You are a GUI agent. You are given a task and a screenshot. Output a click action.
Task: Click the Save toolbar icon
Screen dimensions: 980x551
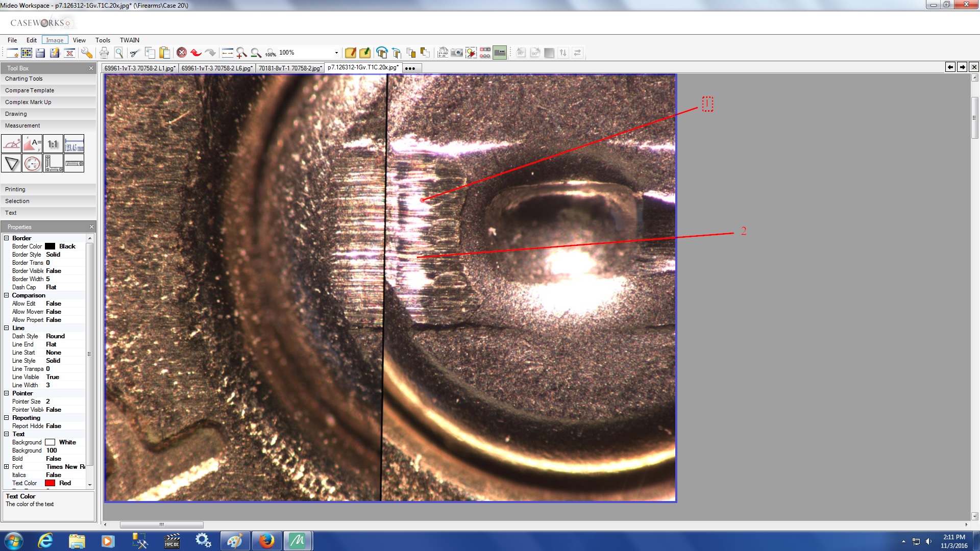click(40, 53)
